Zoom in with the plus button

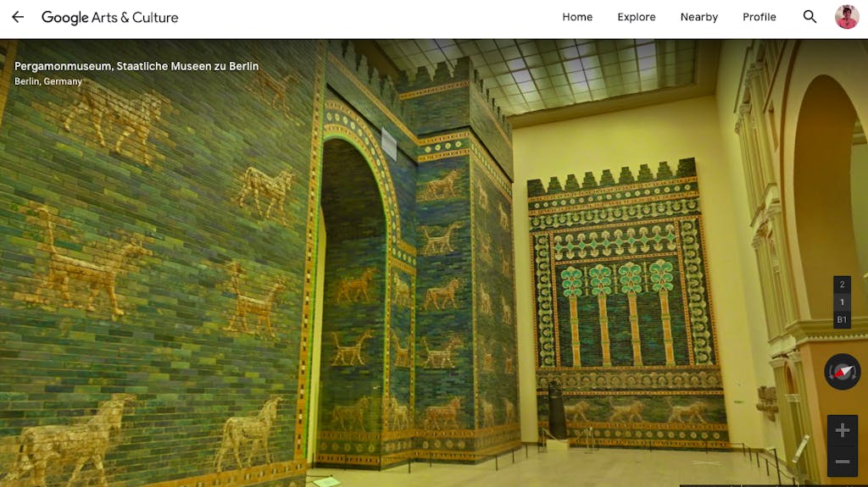coord(842,430)
